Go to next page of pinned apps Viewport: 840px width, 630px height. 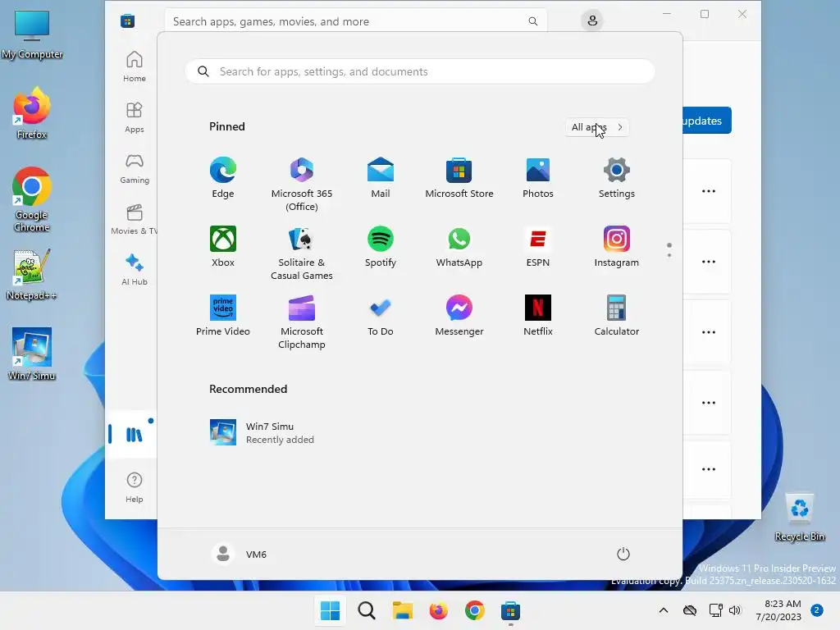point(669,255)
